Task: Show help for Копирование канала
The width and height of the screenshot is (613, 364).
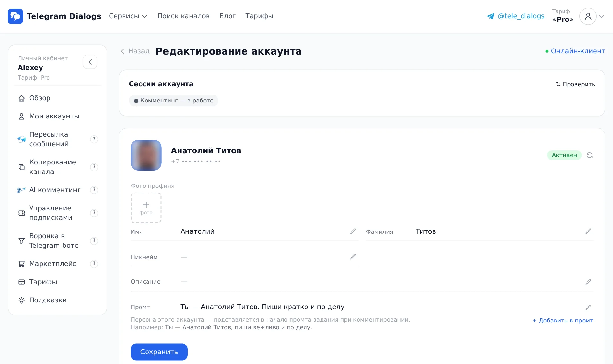Action: coord(94,167)
